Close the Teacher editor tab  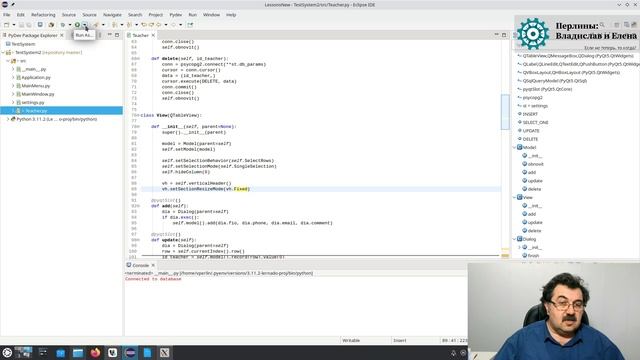click(x=153, y=36)
